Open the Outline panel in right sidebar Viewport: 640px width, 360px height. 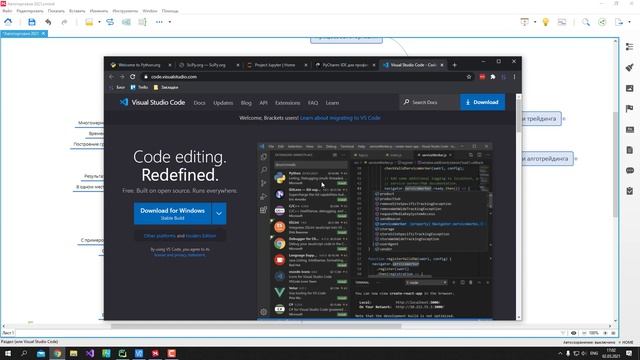(x=630, y=47)
